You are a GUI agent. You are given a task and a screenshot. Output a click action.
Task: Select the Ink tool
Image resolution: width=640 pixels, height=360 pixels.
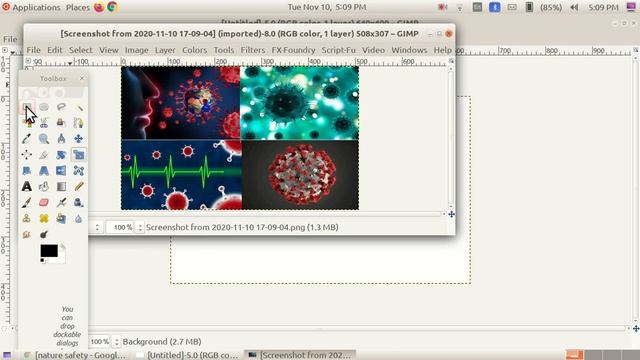point(79,202)
